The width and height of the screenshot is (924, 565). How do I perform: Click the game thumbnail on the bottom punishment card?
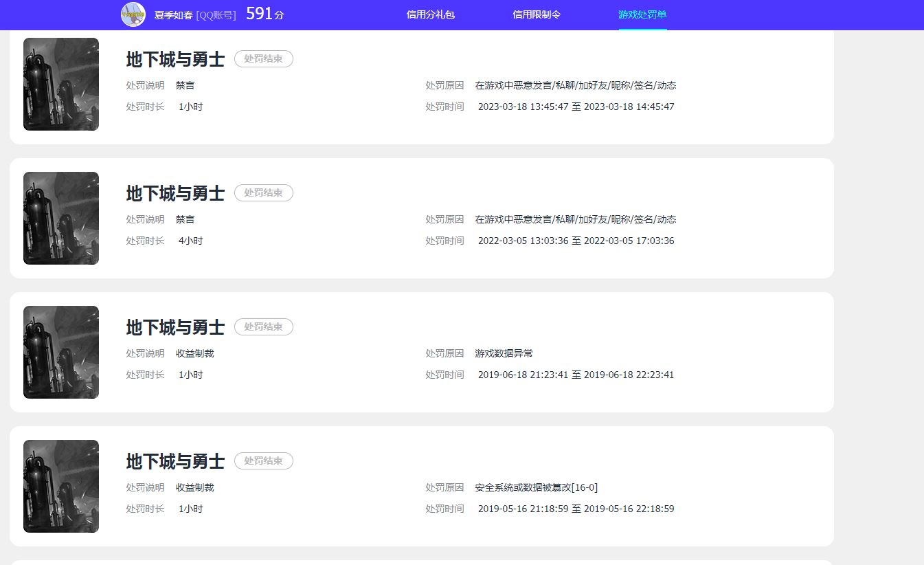point(60,486)
